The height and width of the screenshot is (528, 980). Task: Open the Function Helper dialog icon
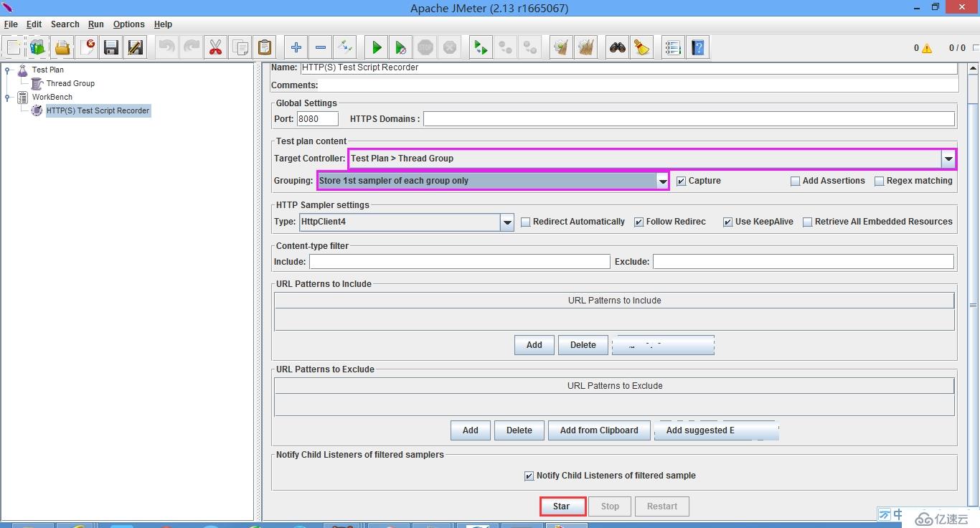(x=673, y=48)
